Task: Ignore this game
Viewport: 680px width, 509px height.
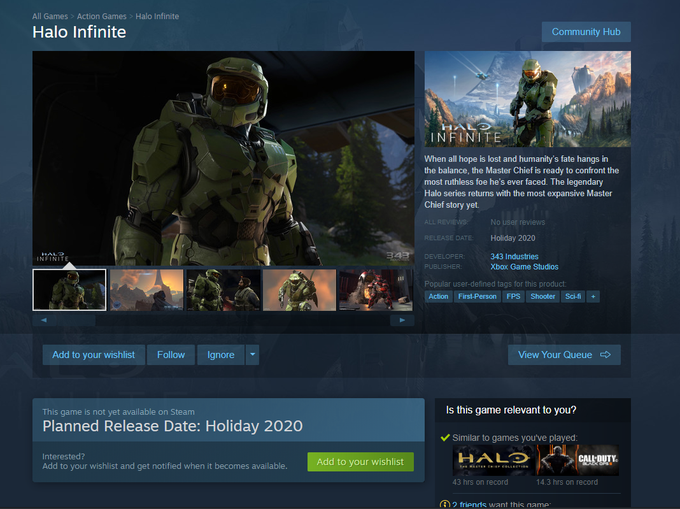Action: [221, 355]
